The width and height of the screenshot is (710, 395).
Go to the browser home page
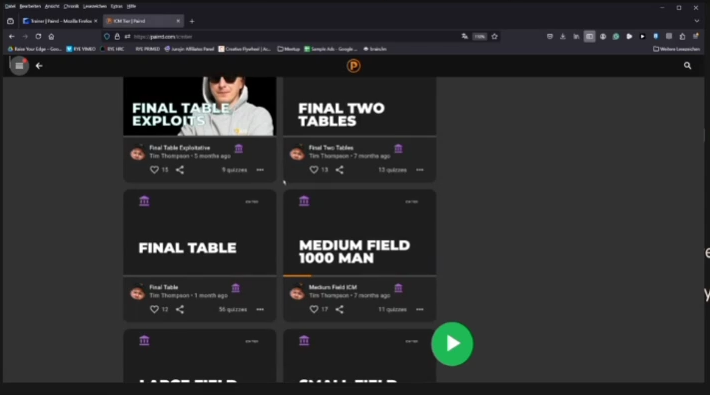[x=51, y=36]
